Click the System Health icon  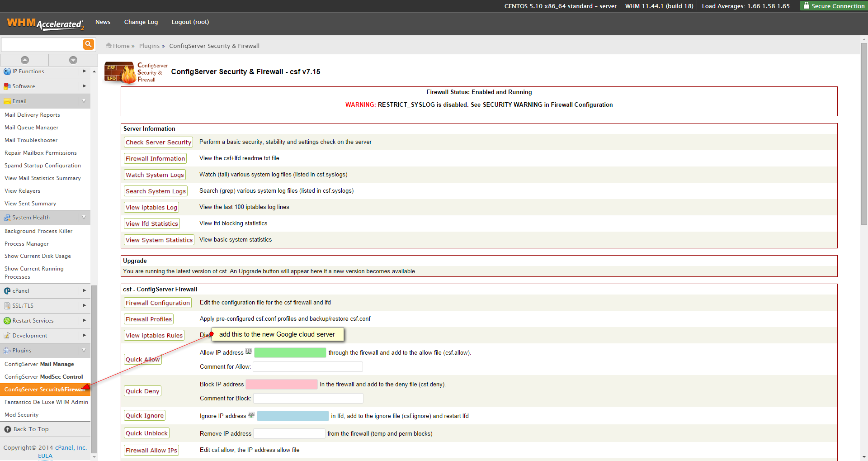(7, 218)
